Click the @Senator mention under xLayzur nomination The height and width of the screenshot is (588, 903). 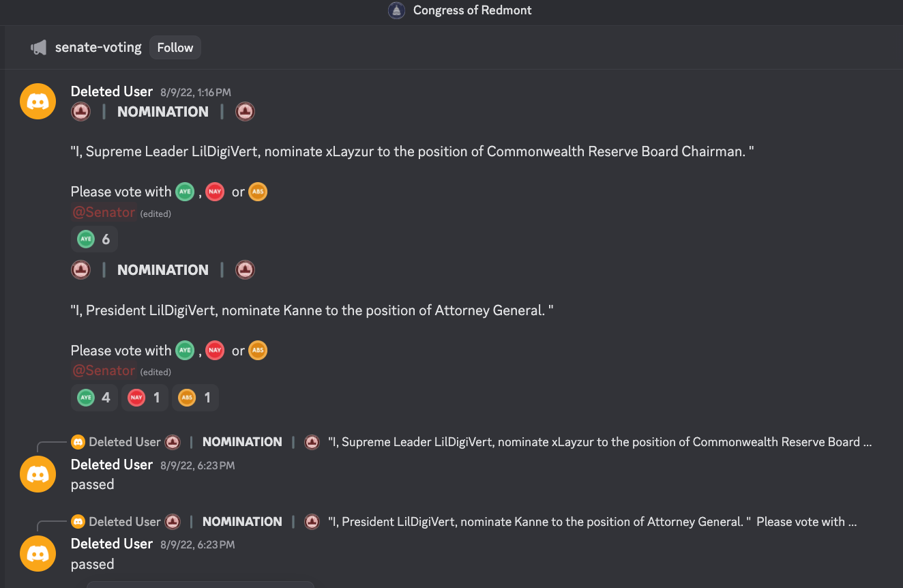pyautogui.click(x=104, y=213)
